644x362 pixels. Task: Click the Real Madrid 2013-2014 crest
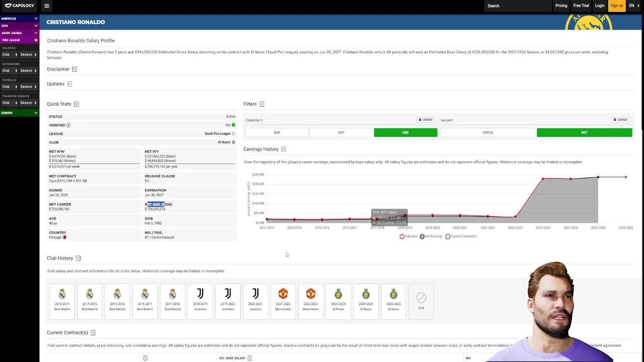coord(62,294)
